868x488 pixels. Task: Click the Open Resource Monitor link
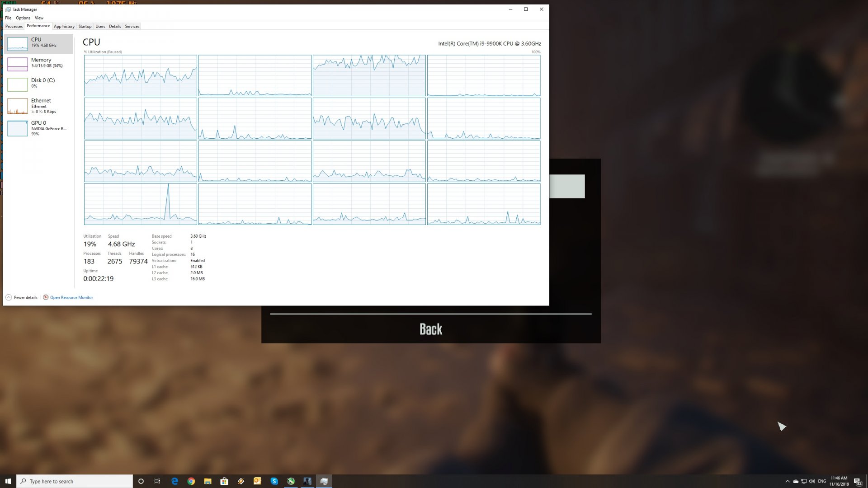pyautogui.click(x=71, y=297)
